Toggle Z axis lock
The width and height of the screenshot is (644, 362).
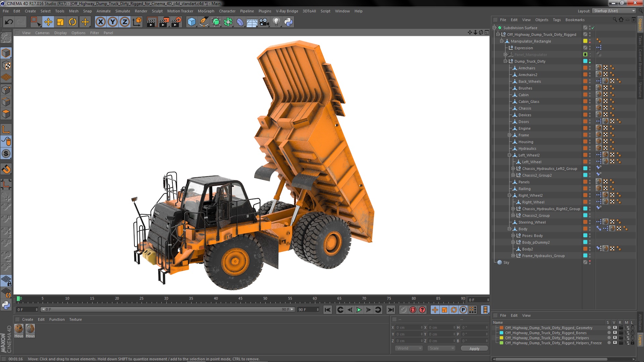click(125, 22)
